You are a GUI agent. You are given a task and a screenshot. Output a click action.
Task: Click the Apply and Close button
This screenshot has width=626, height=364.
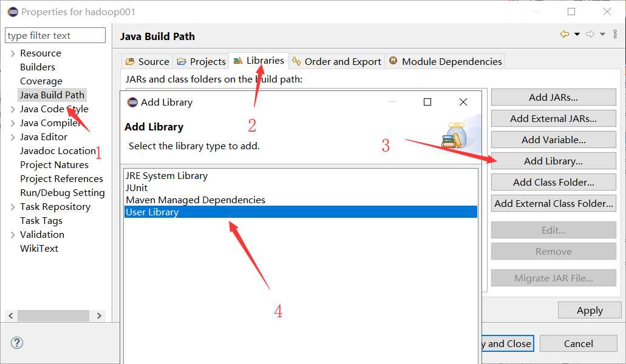pos(508,343)
